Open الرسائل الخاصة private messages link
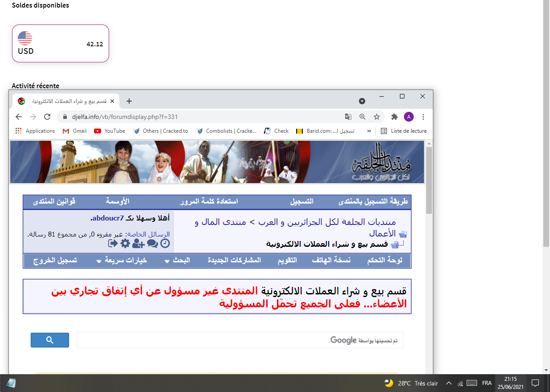The image size is (550, 392). tap(149, 234)
